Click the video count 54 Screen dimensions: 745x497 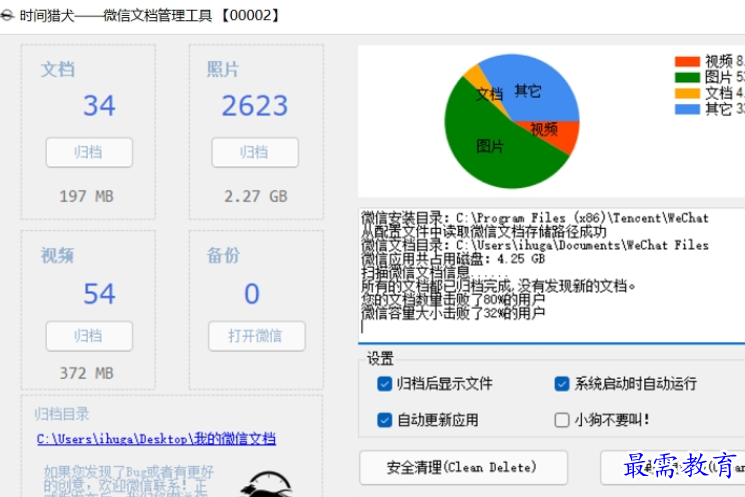point(99,294)
